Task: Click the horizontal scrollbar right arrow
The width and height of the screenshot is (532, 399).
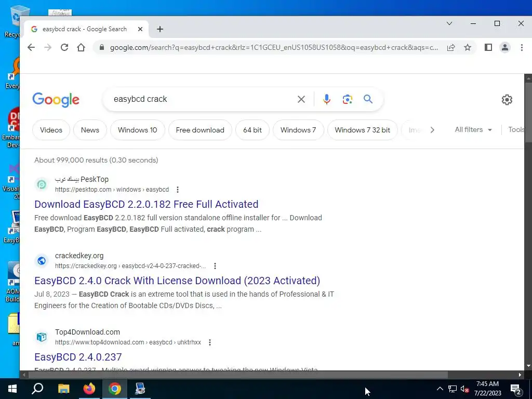Action: point(520,375)
